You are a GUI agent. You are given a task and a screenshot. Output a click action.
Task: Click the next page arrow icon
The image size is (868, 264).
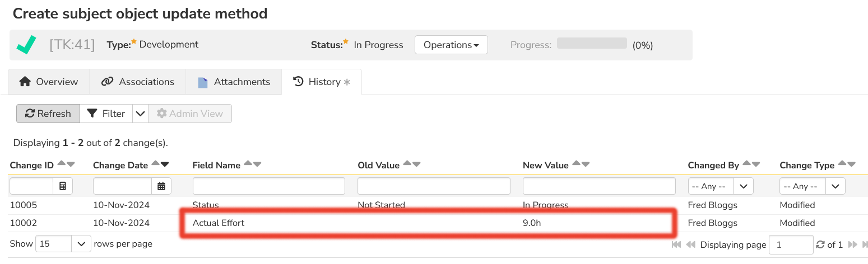tap(852, 244)
